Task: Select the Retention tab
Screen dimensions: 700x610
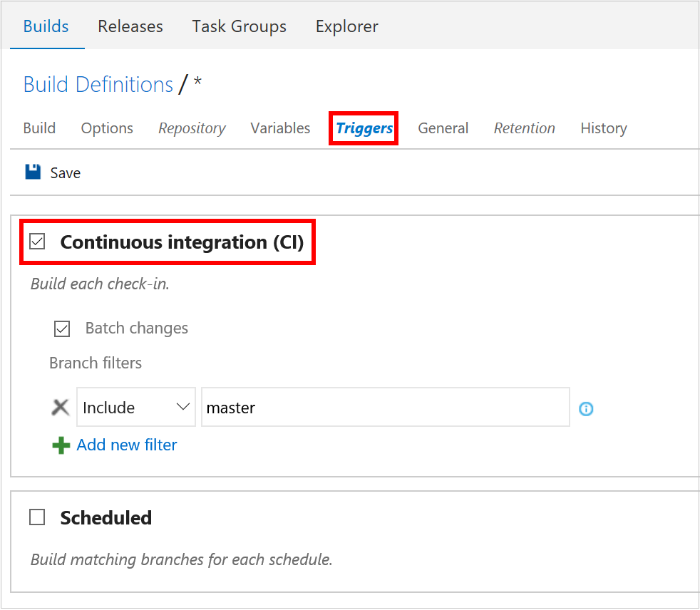Action: [x=524, y=128]
